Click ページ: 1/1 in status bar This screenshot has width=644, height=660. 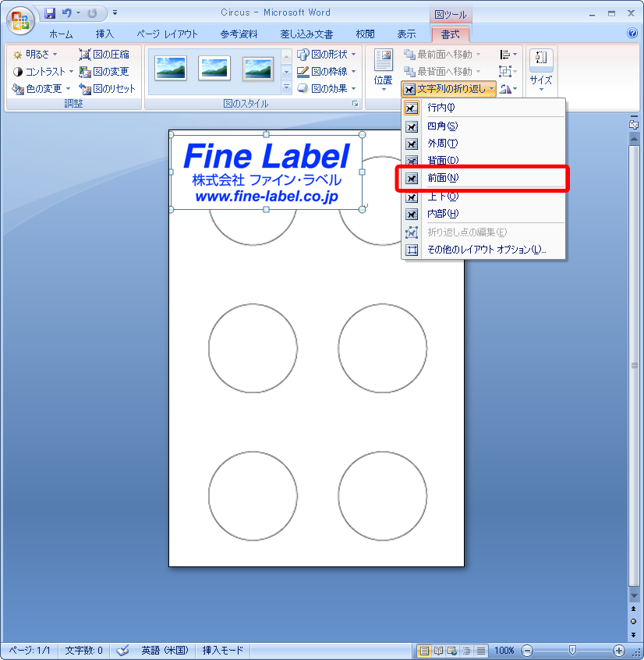(x=30, y=651)
